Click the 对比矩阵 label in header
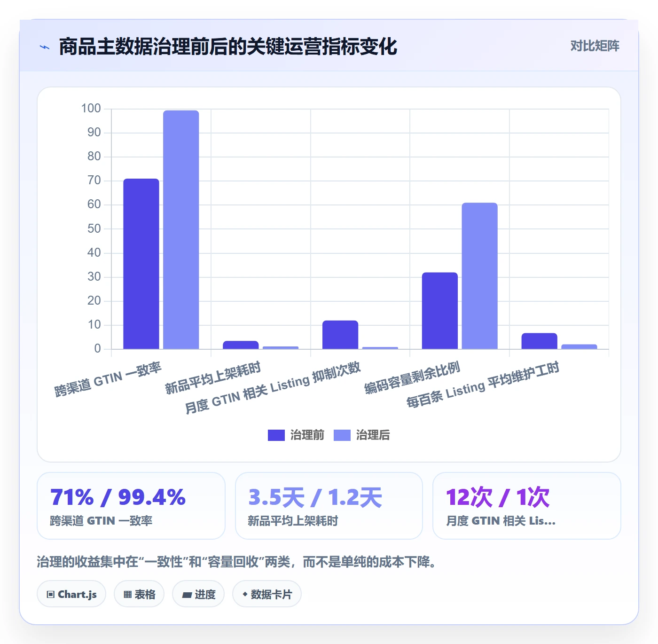Viewport: 658px width, 644px height. point(595,46)
